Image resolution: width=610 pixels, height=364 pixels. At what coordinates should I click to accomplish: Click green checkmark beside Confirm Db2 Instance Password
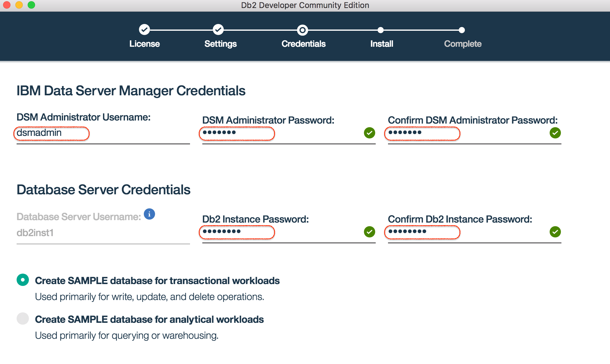tap(555, 232)
